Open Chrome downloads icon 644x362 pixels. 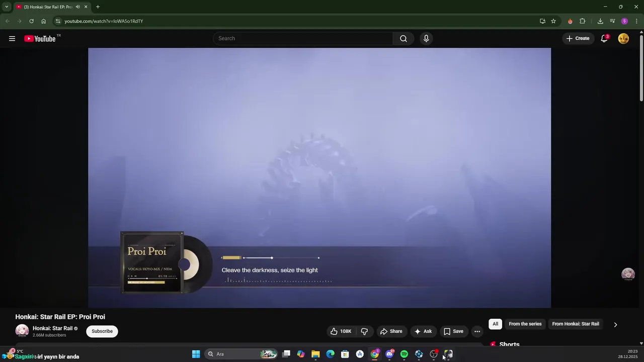click(600, 21)
